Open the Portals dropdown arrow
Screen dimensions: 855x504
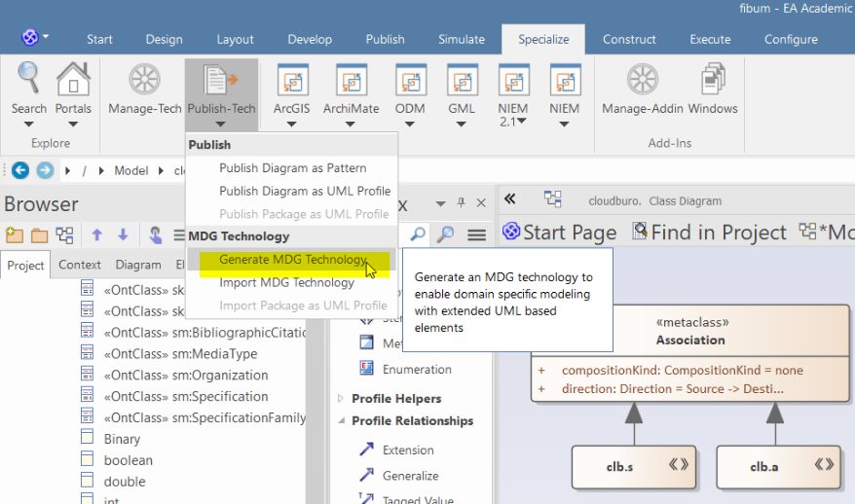coord(73,125)
